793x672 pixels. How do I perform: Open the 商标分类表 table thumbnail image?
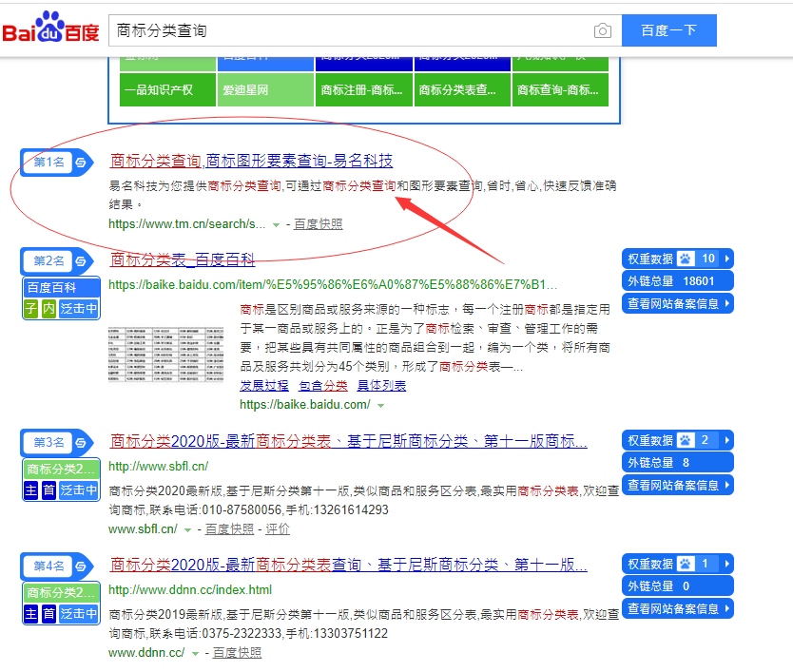pos(165,354)
